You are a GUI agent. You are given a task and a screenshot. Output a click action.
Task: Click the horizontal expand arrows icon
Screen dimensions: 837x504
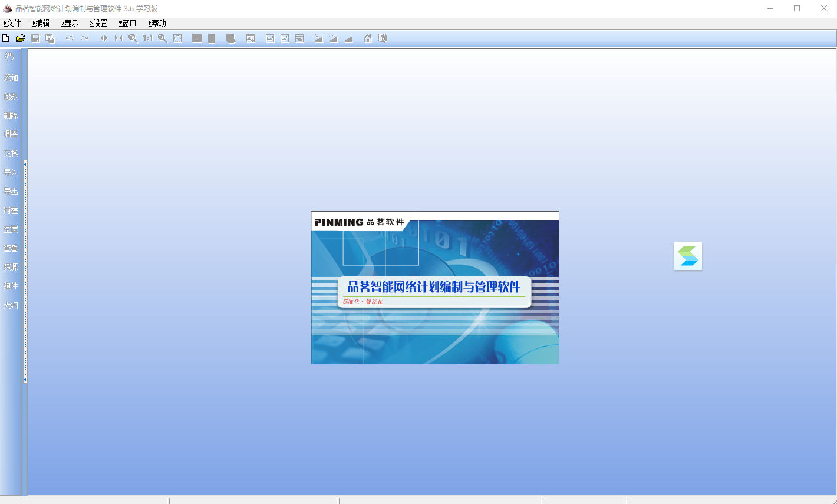104,38
